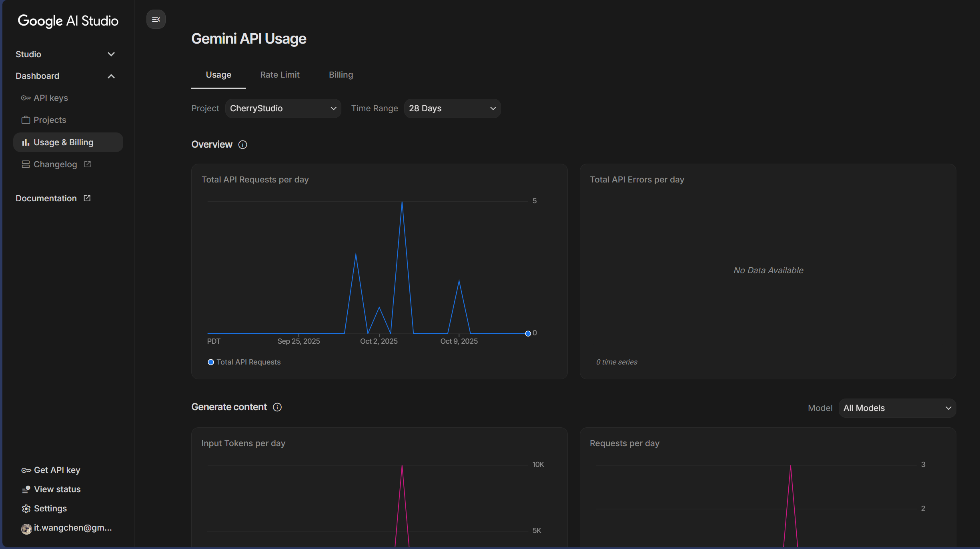The image size is (980, 549).
Task: Switch to the Rate Limit tab
Action: coord(280,75)
